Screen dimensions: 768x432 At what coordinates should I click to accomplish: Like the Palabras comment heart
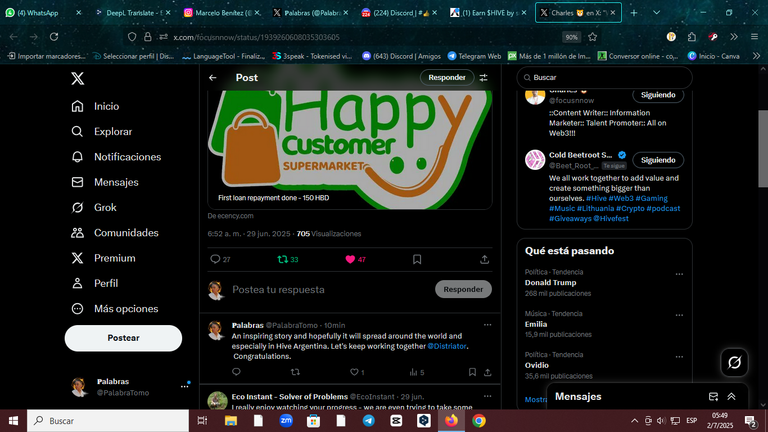point(357,372)
